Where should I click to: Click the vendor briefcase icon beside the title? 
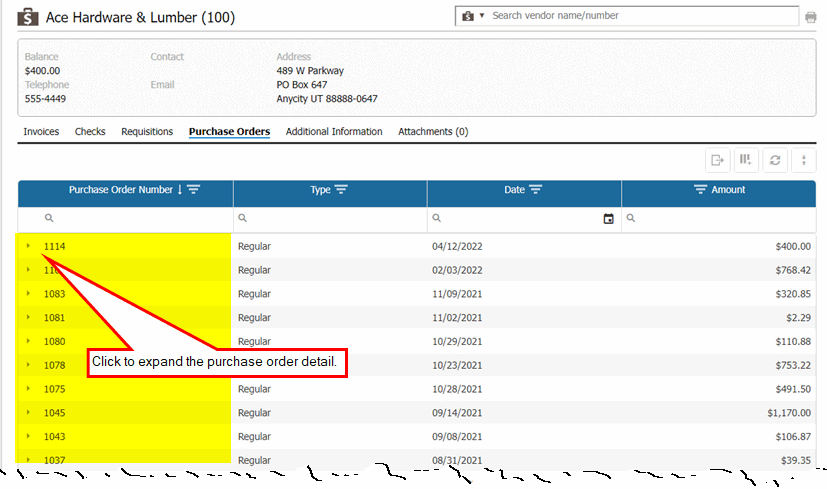[27, 17]
